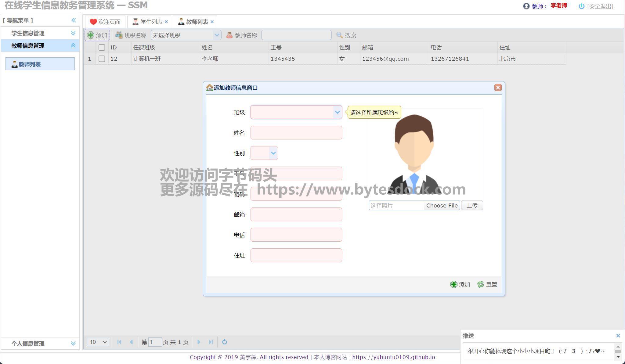Screen dimensions: 625x364
Task: Click the Choose File button
Action: [x=442, y=205]
